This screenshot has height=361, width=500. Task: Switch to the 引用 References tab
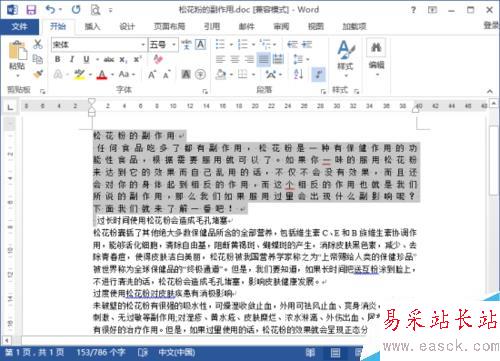[212, 26]
